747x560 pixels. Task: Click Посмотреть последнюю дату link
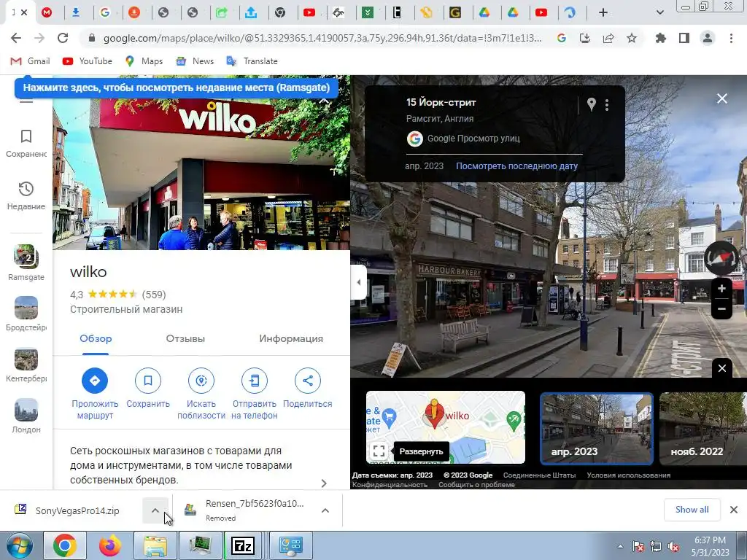[x=516, y=166]
